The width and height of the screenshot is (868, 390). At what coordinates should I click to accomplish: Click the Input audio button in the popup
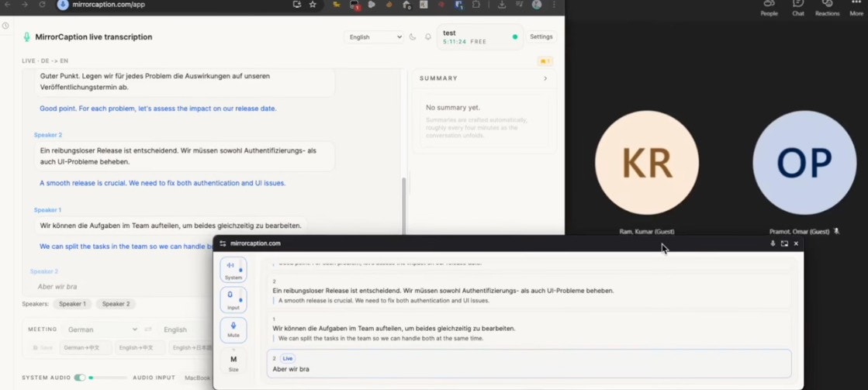[233, 300]
